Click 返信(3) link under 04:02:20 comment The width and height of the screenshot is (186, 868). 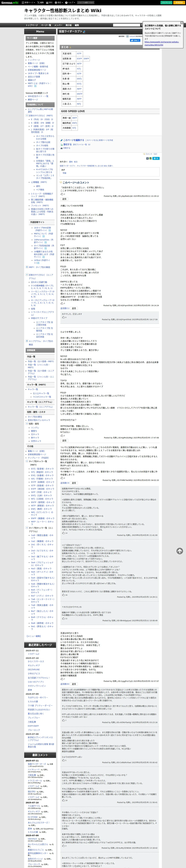coord(65,483)
